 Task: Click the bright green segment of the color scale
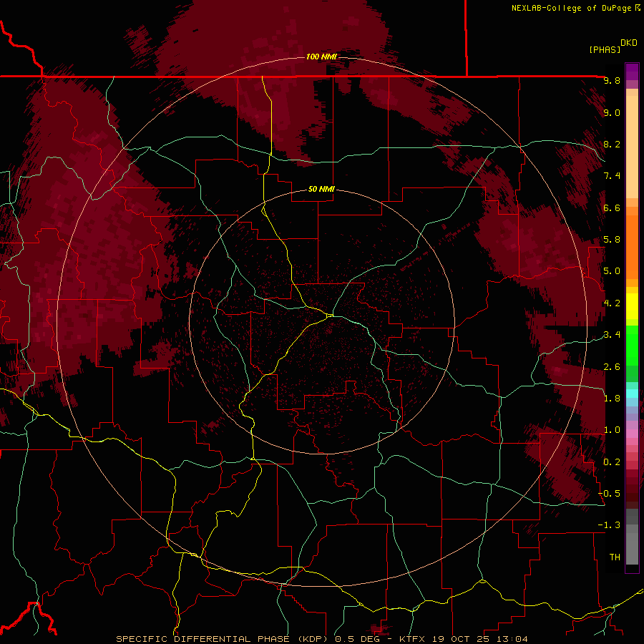coord(632,346)
